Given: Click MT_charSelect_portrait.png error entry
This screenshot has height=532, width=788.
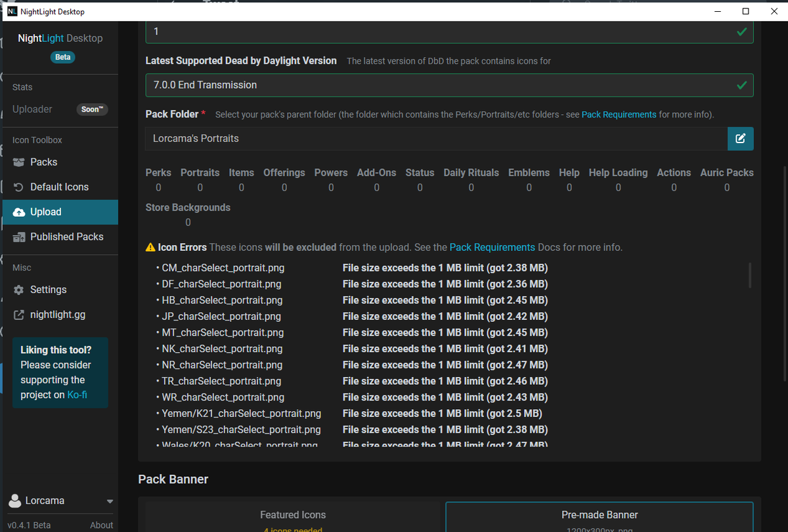Looking at the screenshot, I should (x=223, y=333).
